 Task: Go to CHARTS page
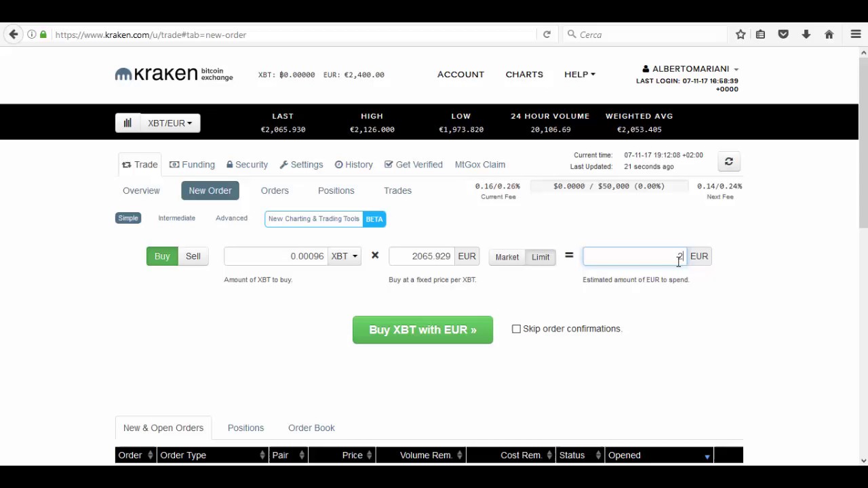[x=524, y=74]
